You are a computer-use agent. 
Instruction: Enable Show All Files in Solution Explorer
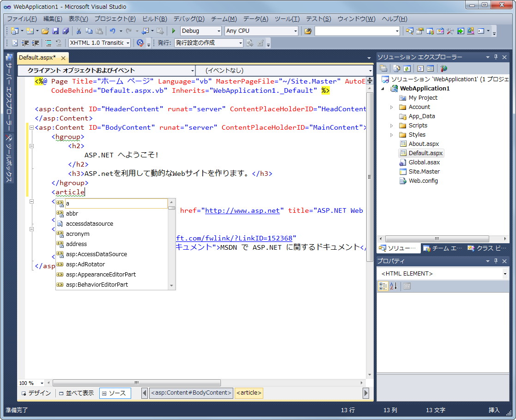click(x=396, y=67)
